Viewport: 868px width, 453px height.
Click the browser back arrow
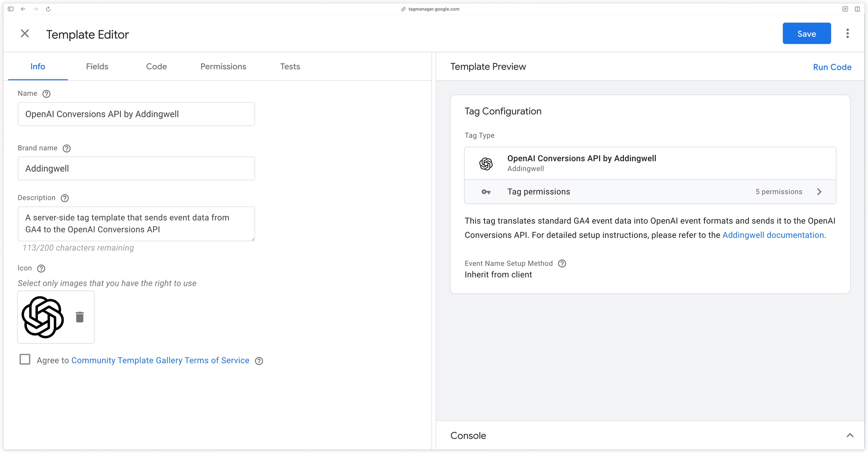click(23, 9)
